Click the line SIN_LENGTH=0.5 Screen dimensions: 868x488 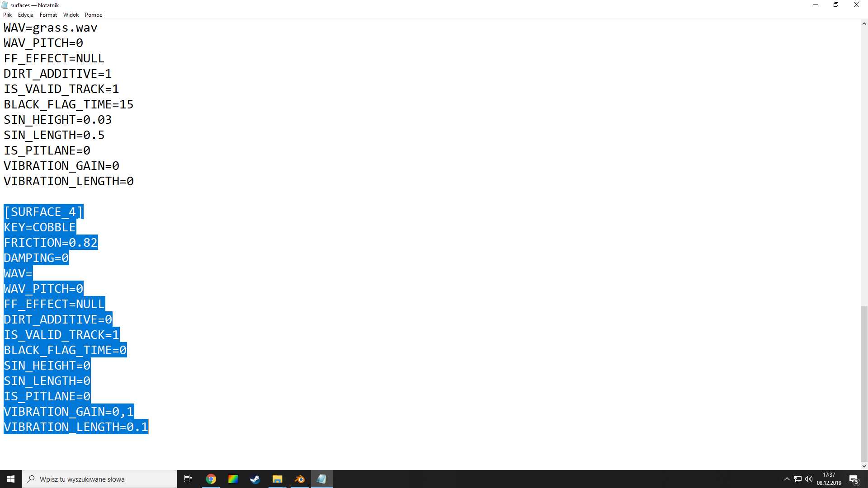tap(54, 135)
